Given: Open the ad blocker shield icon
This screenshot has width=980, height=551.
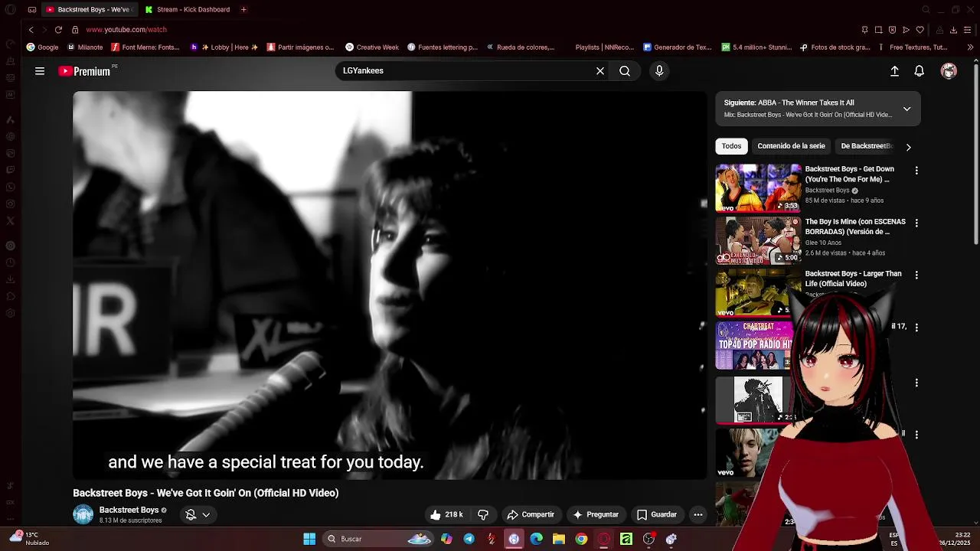Looking at the screenshot, I should [892, 30].
